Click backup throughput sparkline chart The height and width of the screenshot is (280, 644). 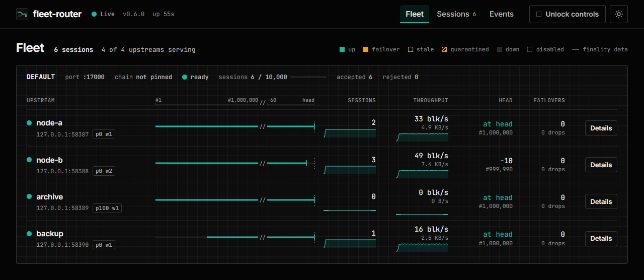(x=422, y=247)
